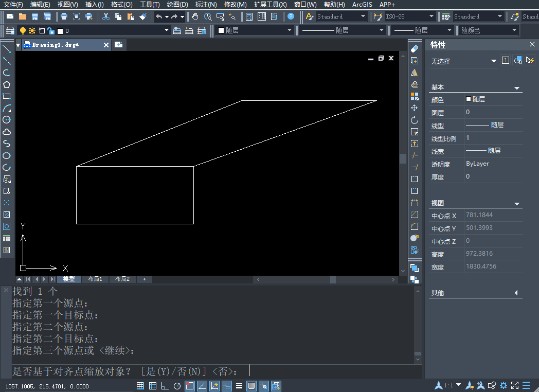Open the 绘图(D) menu

(177, 5)
